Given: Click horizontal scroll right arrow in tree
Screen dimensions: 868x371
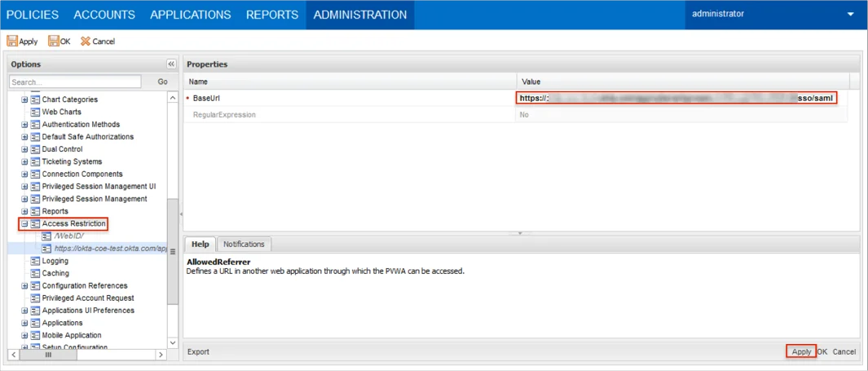Looking at the screenshot, I should pos(161,355).
